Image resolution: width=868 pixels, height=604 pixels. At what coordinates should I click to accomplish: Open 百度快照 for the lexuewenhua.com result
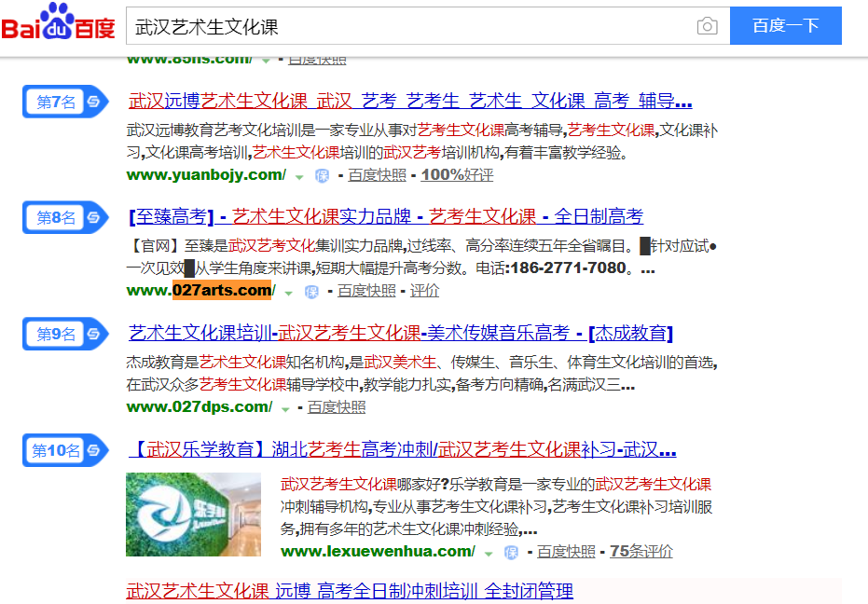[x=566, y=552]
